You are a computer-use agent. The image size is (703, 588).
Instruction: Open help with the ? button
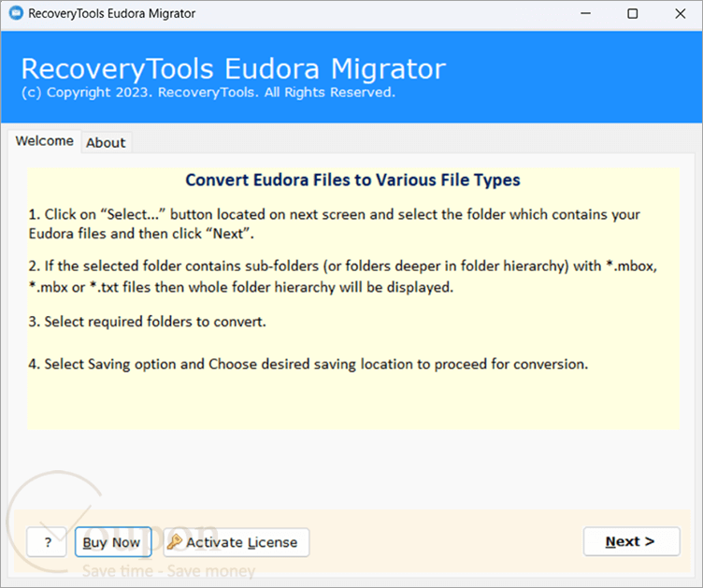47,542
